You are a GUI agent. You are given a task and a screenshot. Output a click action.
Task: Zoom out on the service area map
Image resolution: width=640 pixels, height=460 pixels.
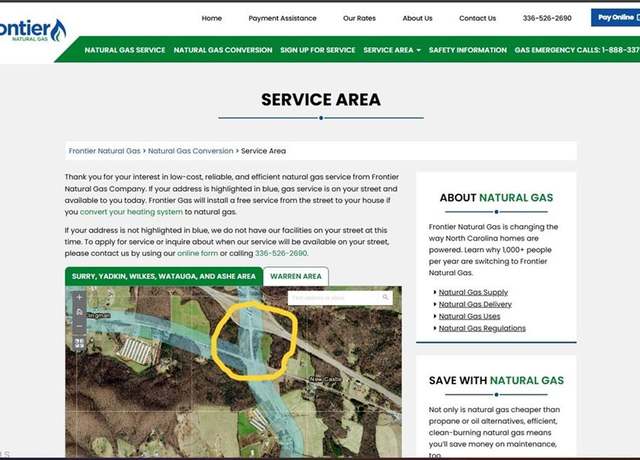pyautogui.click(x=79, y=326)
